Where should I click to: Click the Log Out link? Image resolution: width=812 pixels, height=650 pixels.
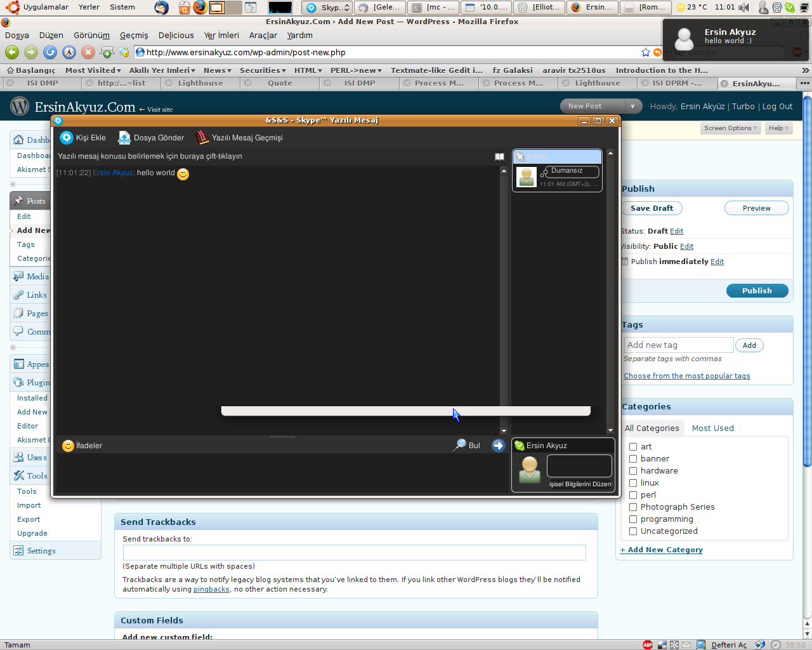(x=777, y=107)
